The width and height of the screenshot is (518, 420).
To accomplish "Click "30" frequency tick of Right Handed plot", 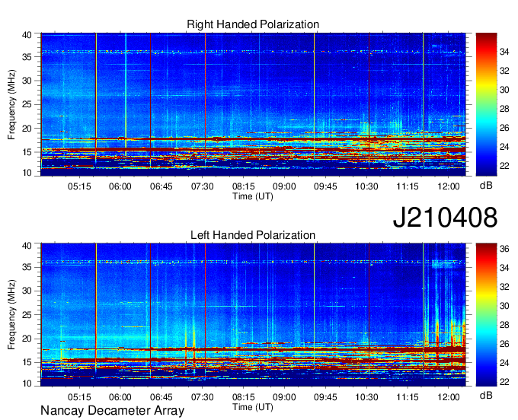I will pyautogui.click(x=27, y=81).
